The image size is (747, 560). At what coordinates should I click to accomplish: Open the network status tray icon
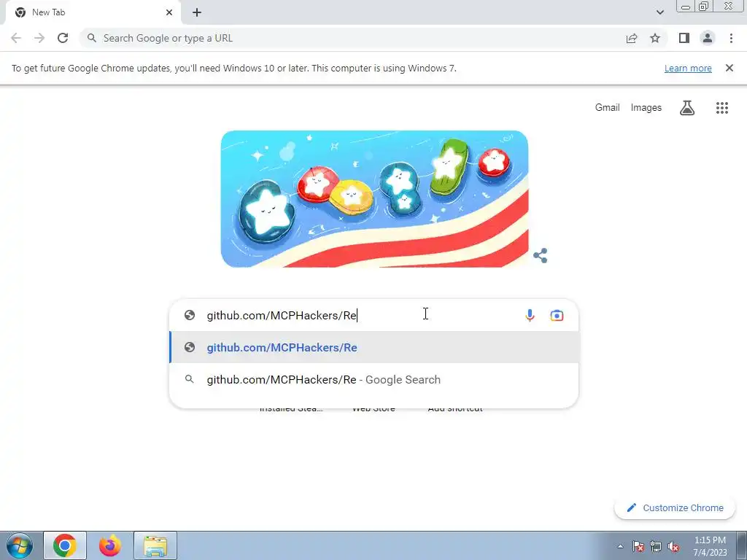pyautogui.click(x=656, y=546)
